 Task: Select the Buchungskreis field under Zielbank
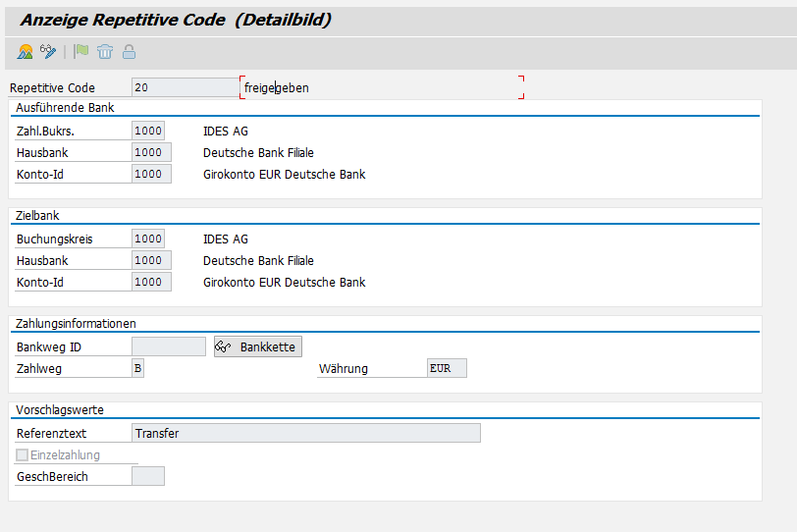coord(148,239)
